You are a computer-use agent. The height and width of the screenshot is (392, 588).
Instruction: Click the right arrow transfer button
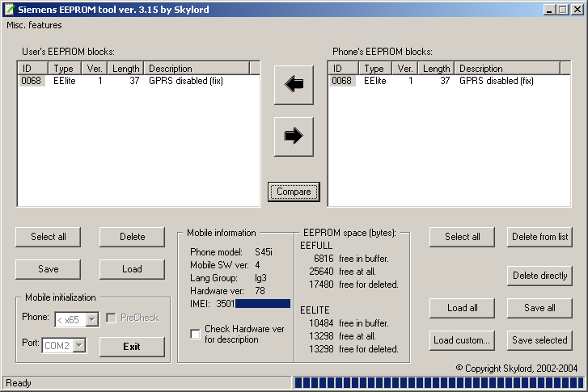(294, 136)
